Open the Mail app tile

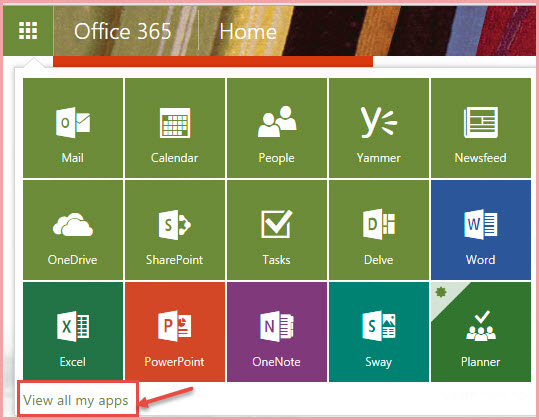tap(73, 128)
